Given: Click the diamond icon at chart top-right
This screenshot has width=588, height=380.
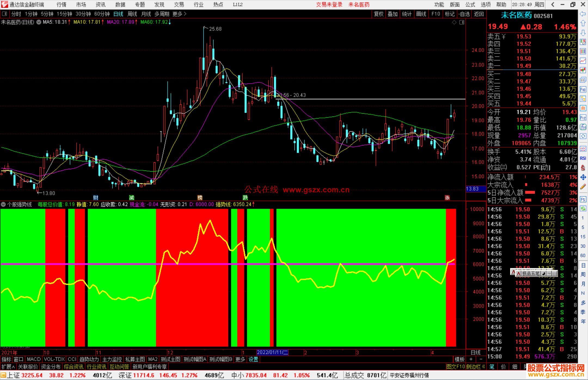Looking at the screenshot, I should click(x=454, y=22).
